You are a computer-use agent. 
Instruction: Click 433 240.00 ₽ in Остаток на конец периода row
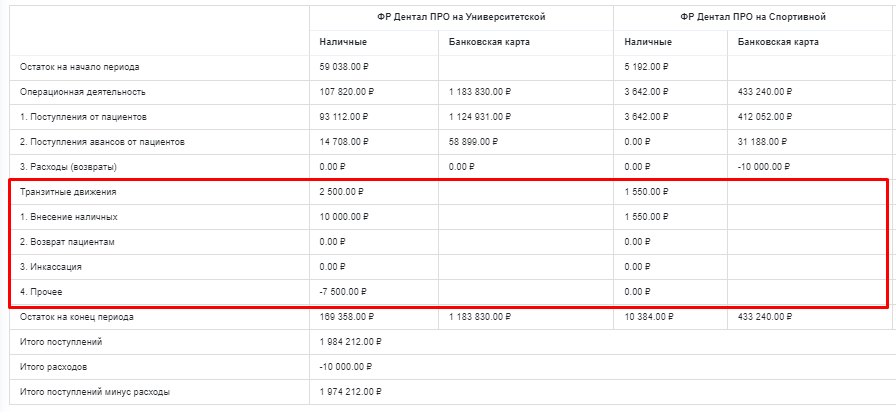coord(765,317)
